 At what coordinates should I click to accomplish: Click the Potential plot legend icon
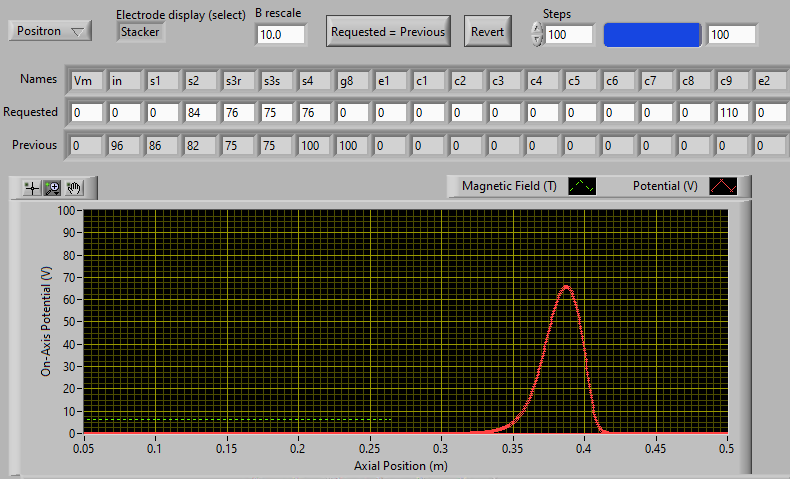pyautogui.click(x=723, y=186)
